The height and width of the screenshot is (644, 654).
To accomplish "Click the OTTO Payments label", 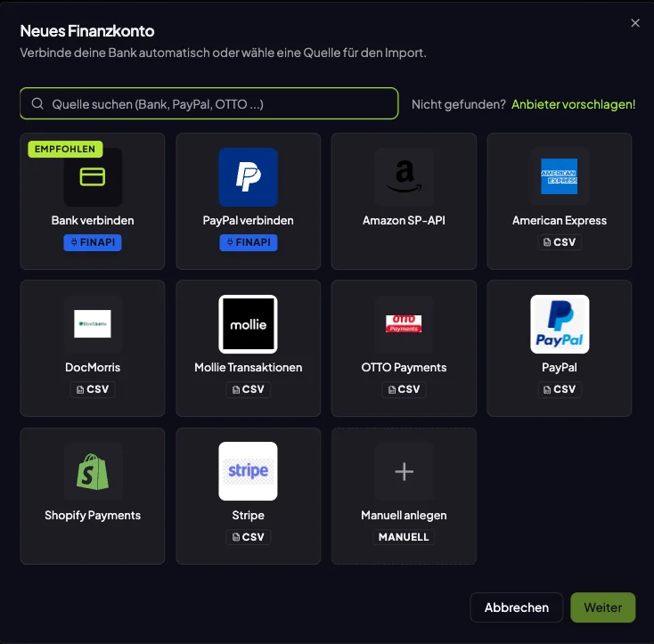I will coord(404,367).
